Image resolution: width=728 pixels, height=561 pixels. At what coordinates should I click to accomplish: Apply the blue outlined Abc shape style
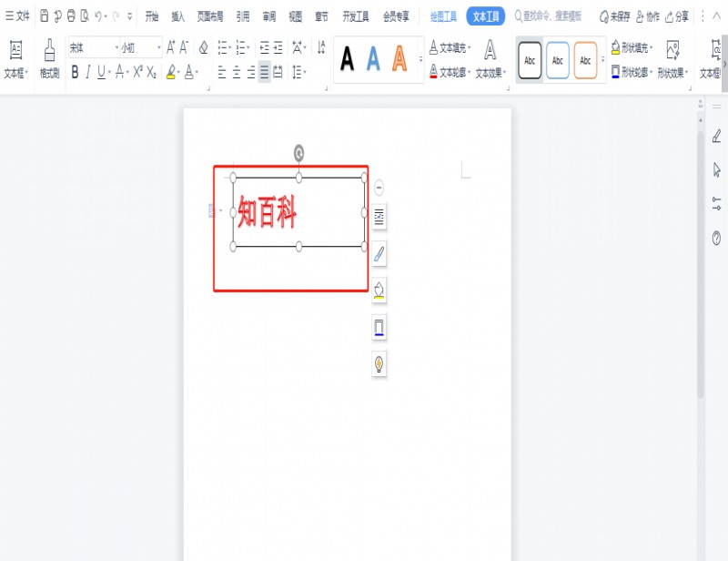(558, 60)
